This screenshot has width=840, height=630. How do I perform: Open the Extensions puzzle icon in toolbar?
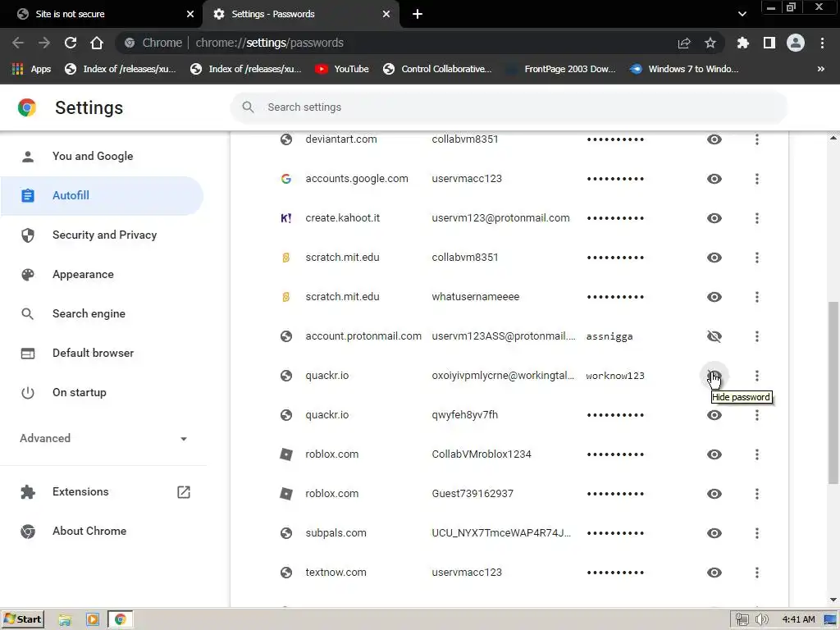pos(743,43)
